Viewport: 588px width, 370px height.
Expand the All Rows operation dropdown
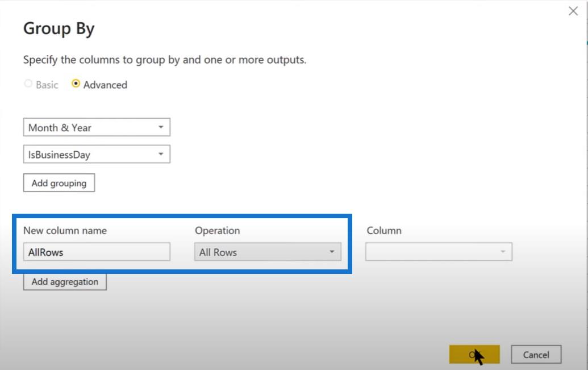coord(268,252)
